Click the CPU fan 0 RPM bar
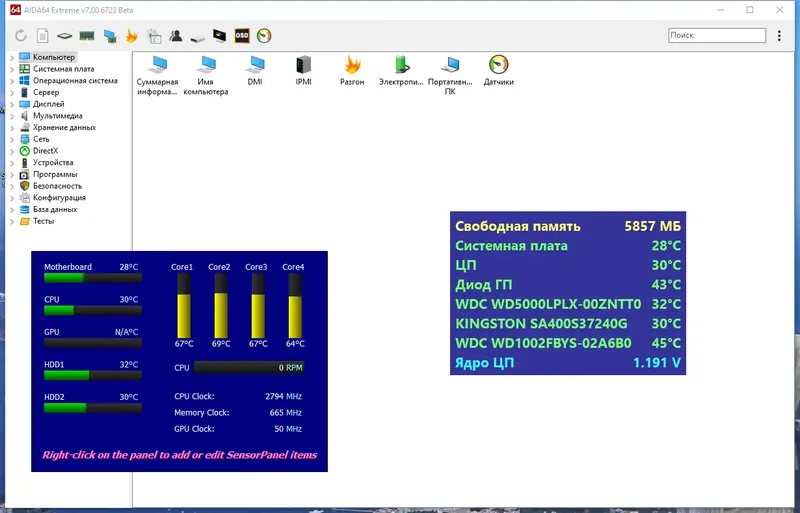 [249, 368]
